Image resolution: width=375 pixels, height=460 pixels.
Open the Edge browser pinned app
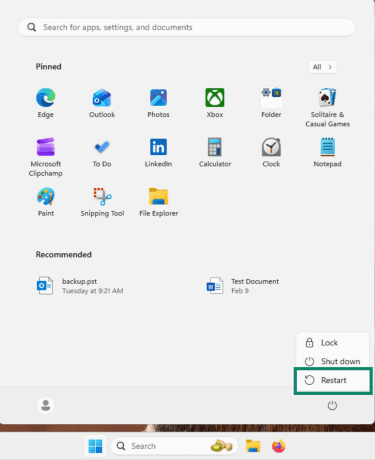46,103
